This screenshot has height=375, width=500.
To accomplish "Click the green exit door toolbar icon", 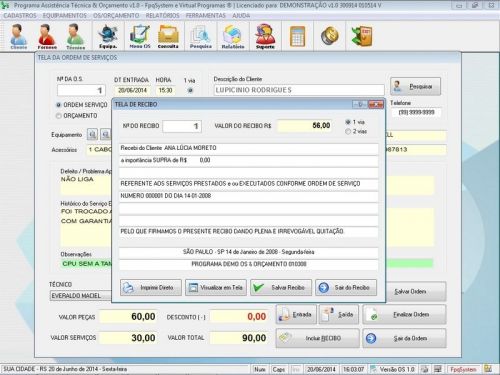I will pos(362,36).
